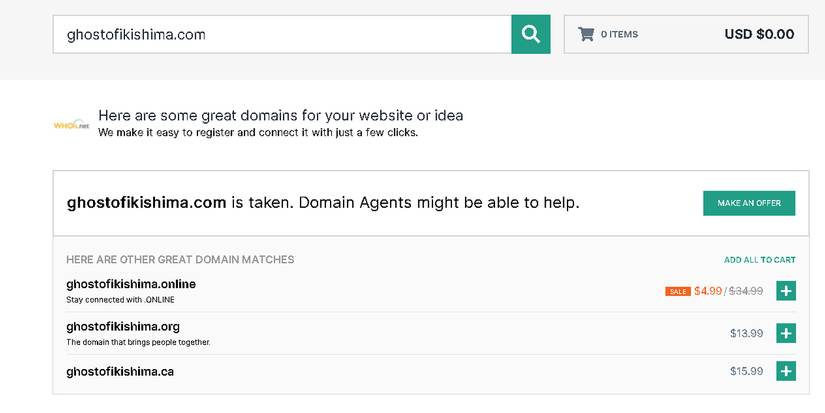Image resolution: width=825 pixels, height=413 pixels.
Task: Click the Whois.net logo
Action: (72, 125)
